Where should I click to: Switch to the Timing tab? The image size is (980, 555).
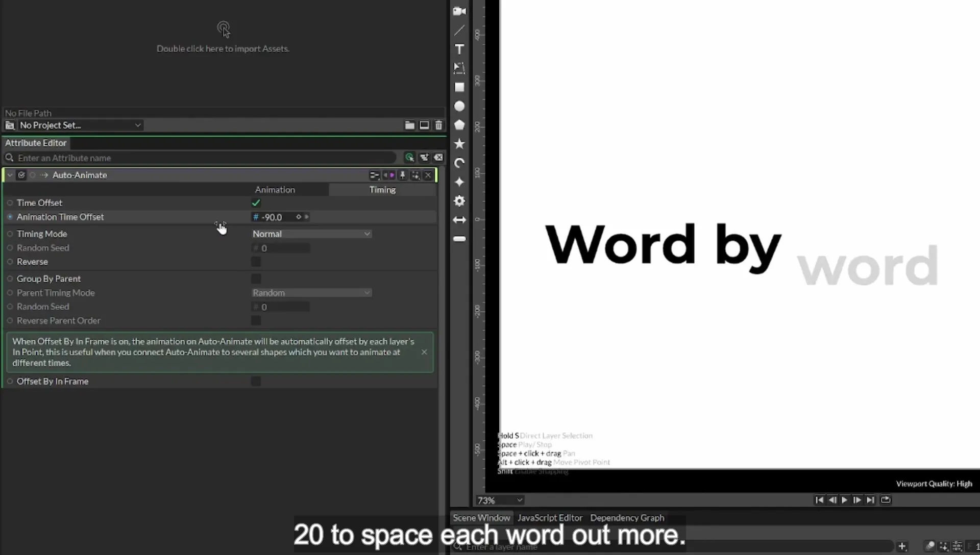382,190
